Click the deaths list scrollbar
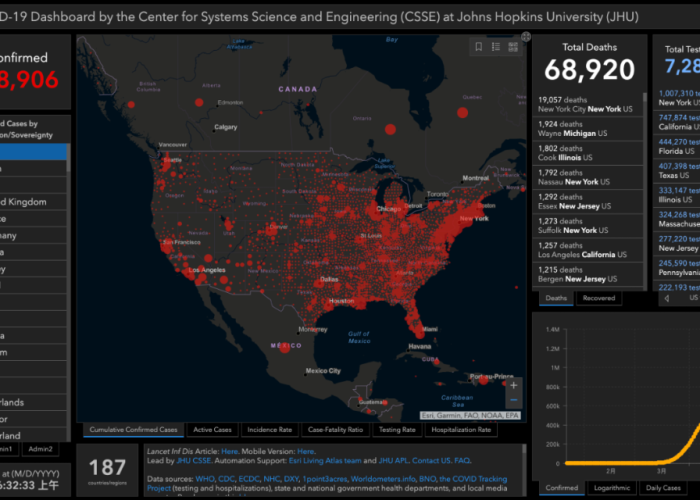 [645, 98]
